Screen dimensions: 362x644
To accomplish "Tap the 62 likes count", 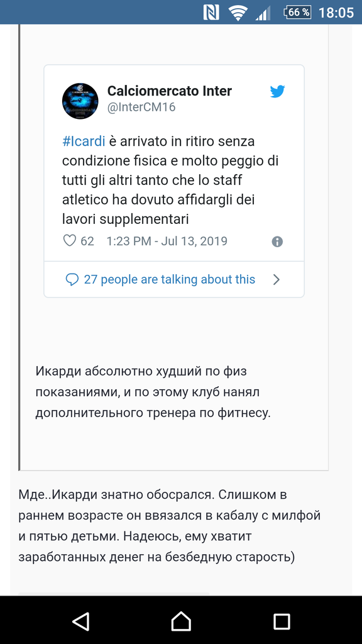I will pyautogui.click(x=86, y=241).
